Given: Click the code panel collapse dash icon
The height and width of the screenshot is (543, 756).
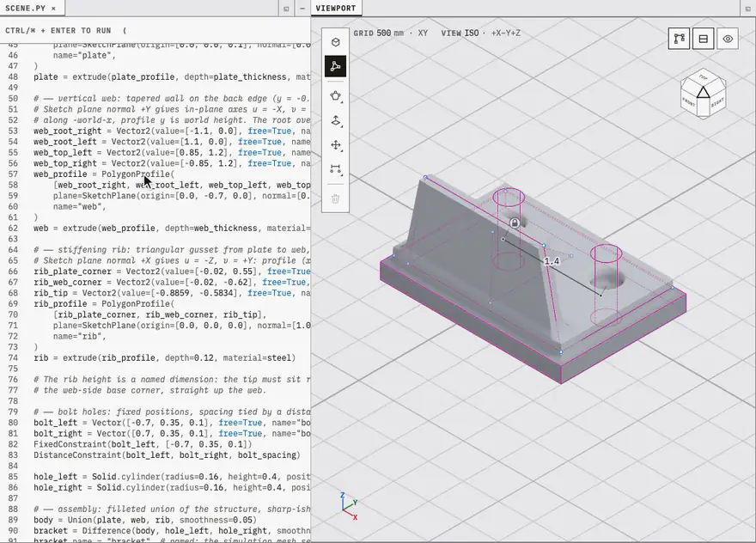Looking at the screenshot, I should point(302,9).
